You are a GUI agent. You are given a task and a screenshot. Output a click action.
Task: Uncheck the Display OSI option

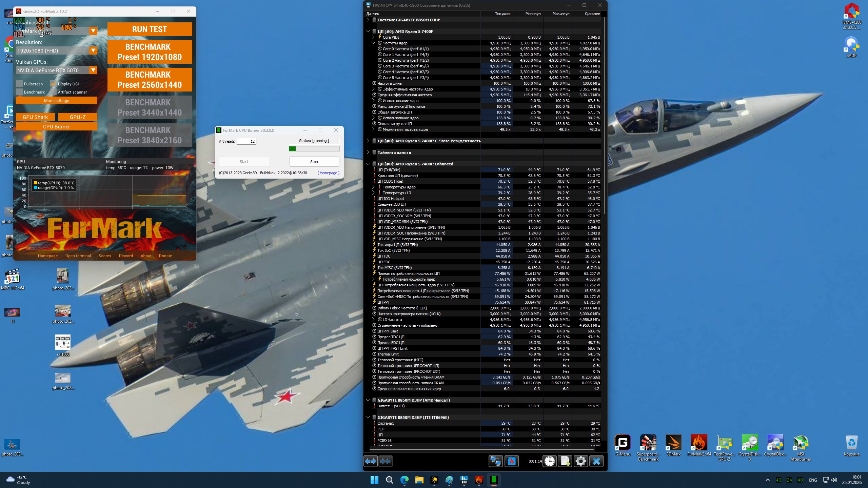53,84
